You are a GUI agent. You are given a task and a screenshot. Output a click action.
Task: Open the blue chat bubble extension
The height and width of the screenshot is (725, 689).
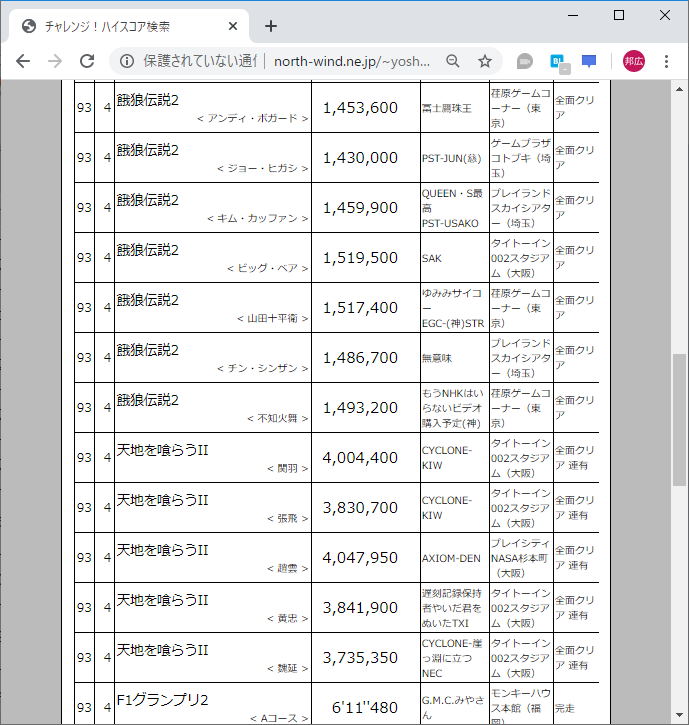589,61
